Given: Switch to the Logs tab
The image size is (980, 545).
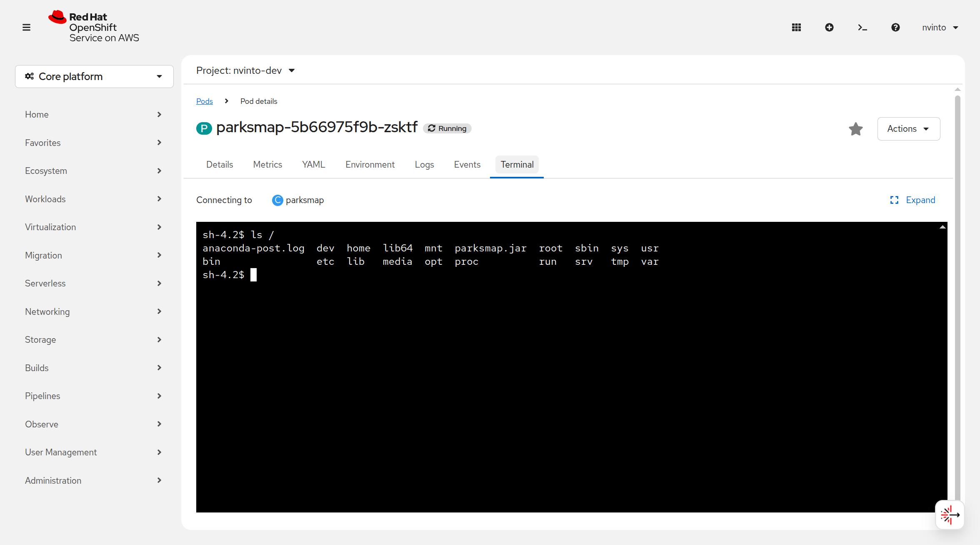Looking at the screenshot, I should pyautogui.click(x=424, y=164).
